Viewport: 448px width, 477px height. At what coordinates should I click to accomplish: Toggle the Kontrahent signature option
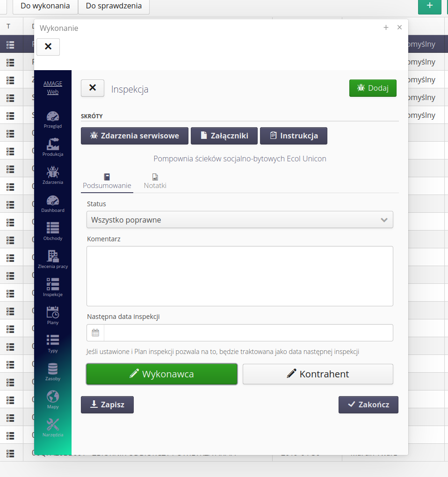point(318,374)
